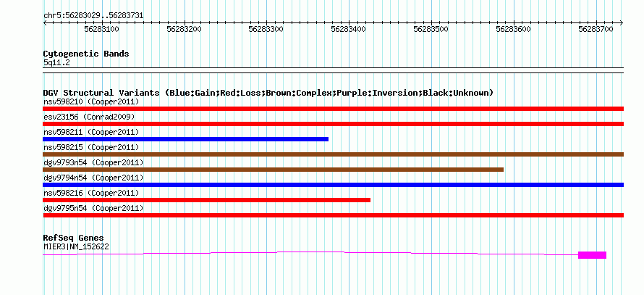
Task: Click ruler position 56283500
Action: 431,29
